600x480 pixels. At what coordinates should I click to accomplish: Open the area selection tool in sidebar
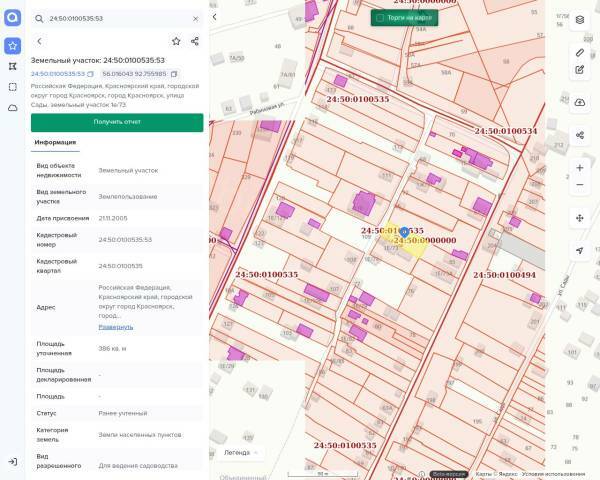pyautogui.click(x=13, y=87)
